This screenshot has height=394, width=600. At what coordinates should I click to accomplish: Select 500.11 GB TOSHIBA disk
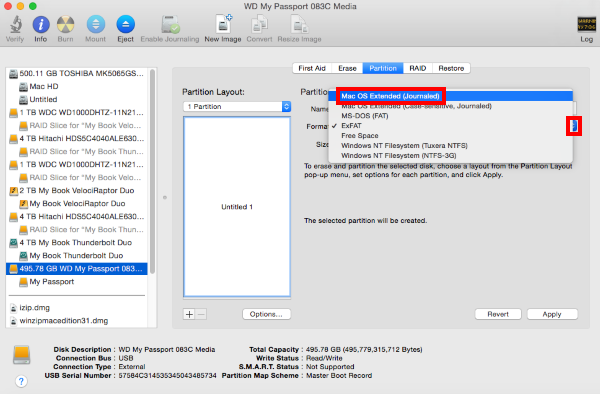pos(77,73)
